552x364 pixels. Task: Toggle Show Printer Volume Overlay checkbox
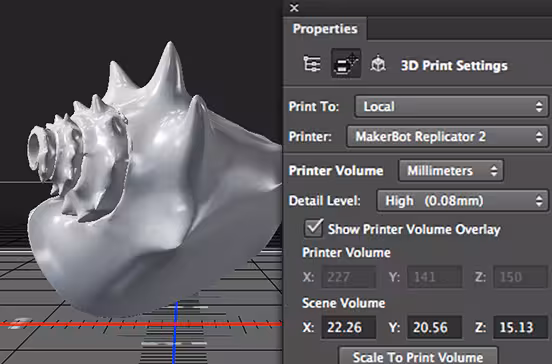313,228
